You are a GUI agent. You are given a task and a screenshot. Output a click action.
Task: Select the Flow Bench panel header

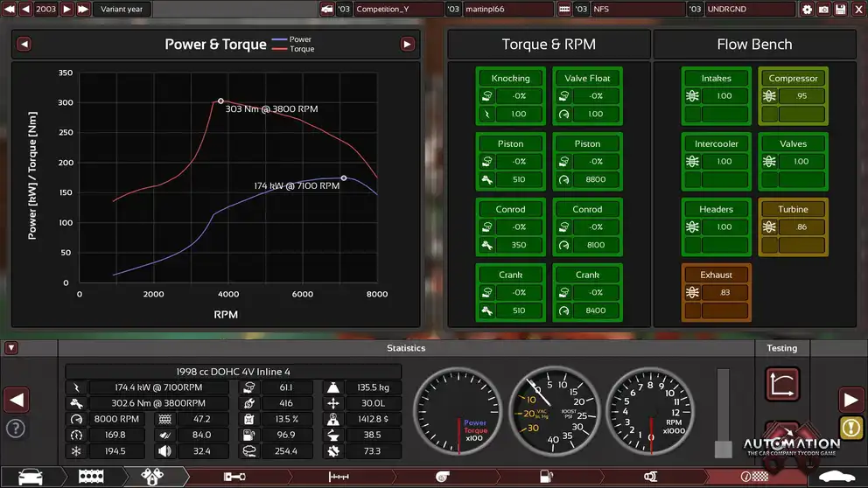coord(754,45)
